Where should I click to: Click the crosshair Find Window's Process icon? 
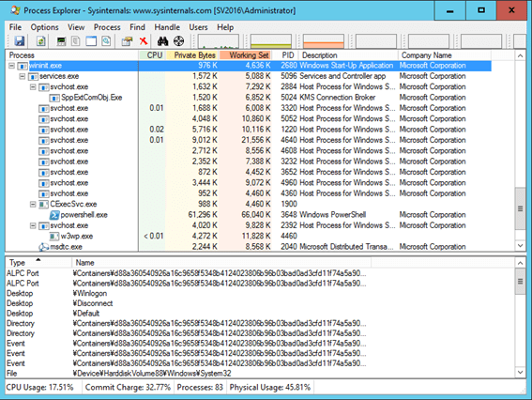point(179,41)
